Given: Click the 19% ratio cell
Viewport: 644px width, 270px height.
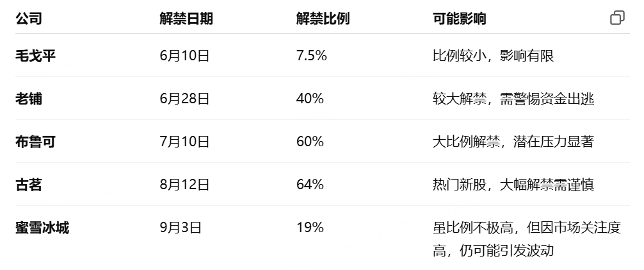Looking at the screenshot, I should 310,227.
